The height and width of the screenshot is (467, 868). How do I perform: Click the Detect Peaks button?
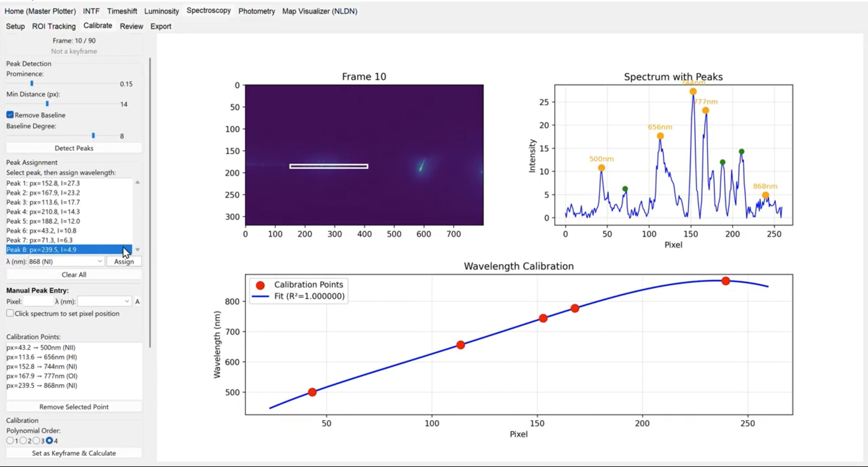point(74,148)
